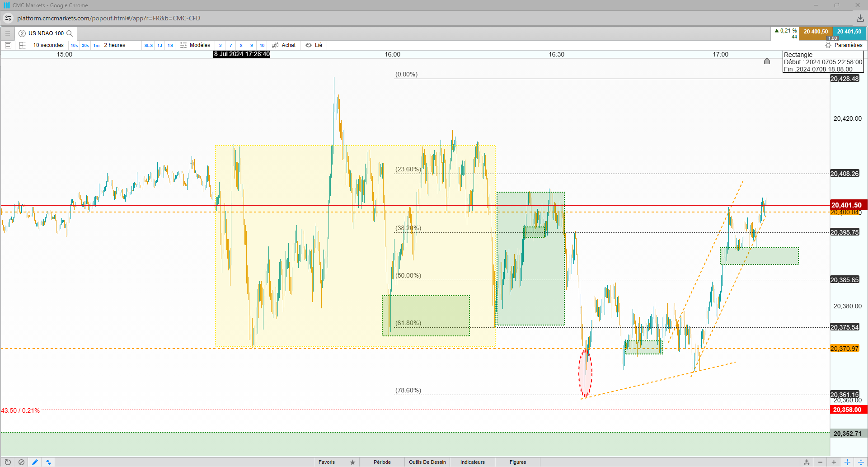This screenshot has width=868, height=467.
Task: Open the Figures menu
Action: click(x=518, y=462)
